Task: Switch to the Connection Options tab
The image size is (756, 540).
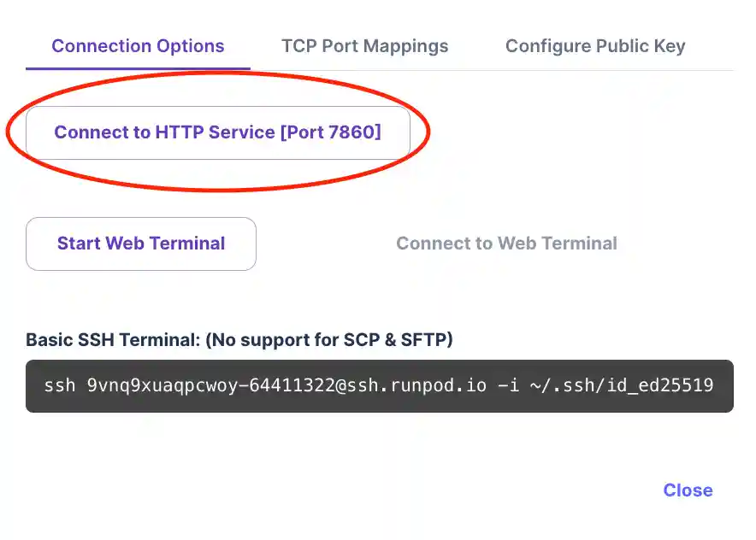Action: [138, 46]
